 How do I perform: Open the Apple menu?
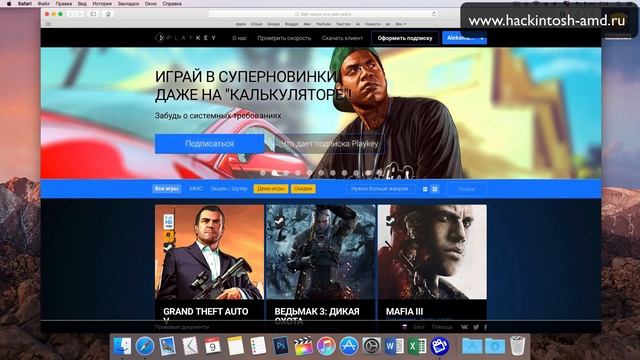point(9,4)
